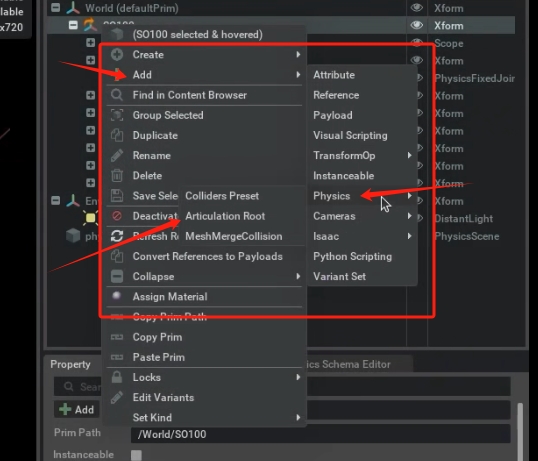Open the TransformOp submenu arrow
538x461 pixels.
409,155
